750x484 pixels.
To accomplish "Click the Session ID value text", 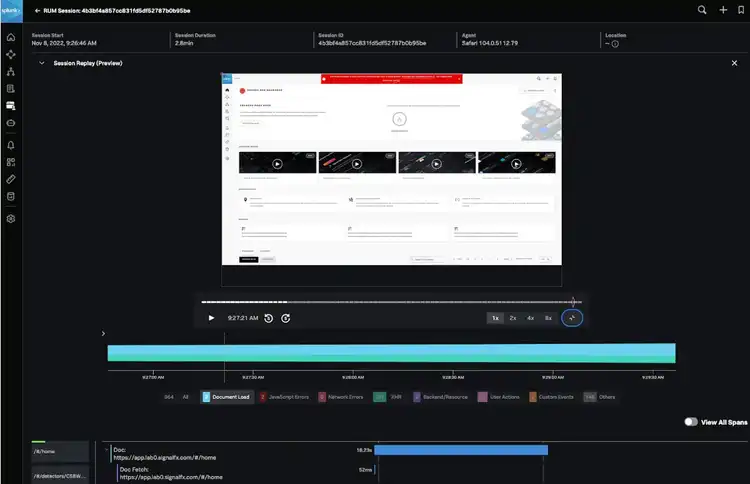I will pos(372,43).
